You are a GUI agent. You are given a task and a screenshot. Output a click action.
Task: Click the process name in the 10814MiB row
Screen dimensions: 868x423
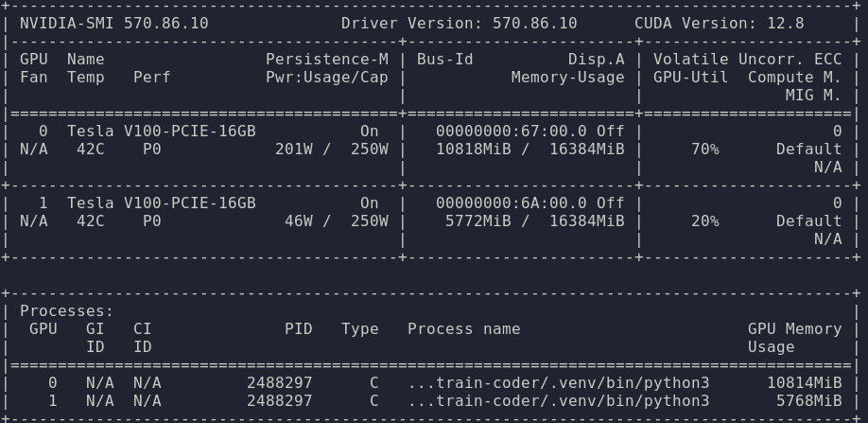pyautogui.click(x=559, y=383)
